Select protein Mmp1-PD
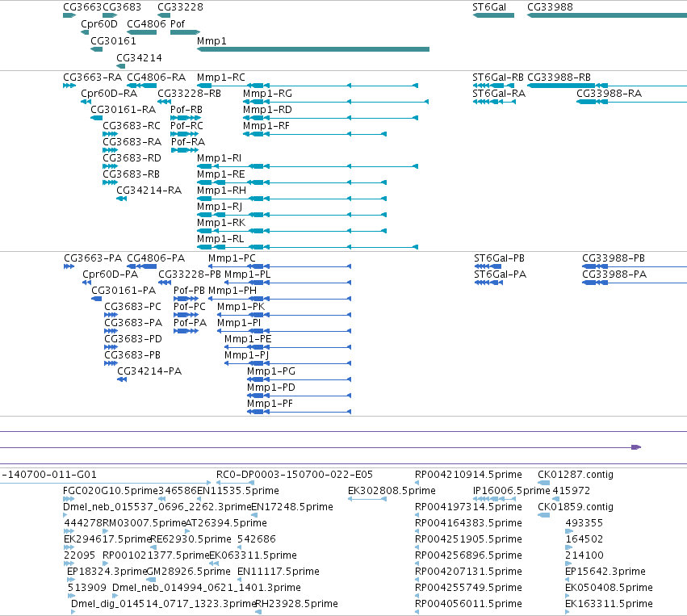687x616 pixels. tap(299, 396)
